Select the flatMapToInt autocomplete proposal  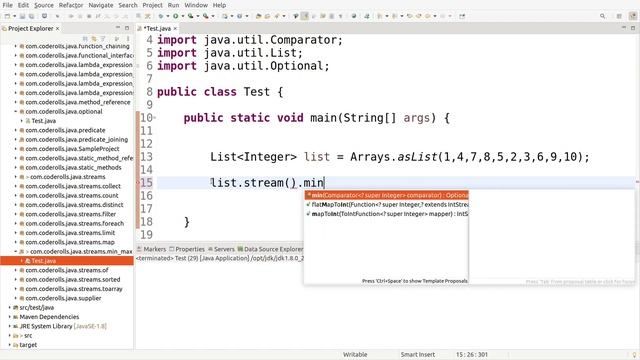pos(387,204)
